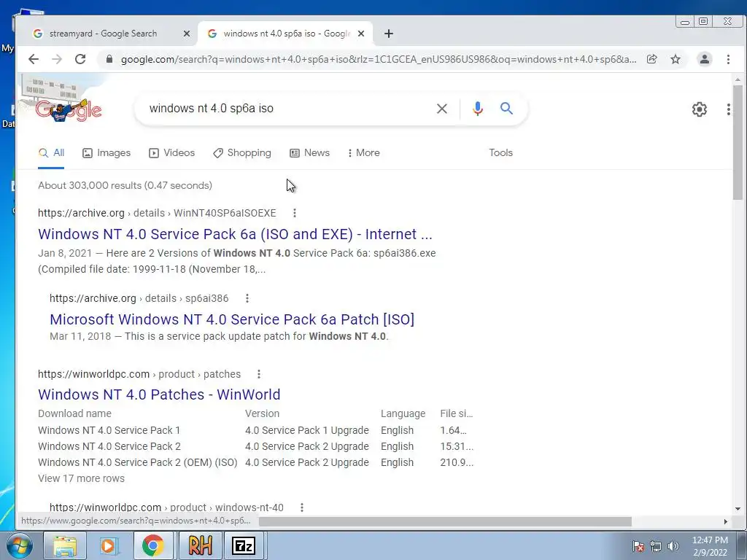747x560 pixels.
Task: Submit search with the magnifier icon
Action: 506,109
